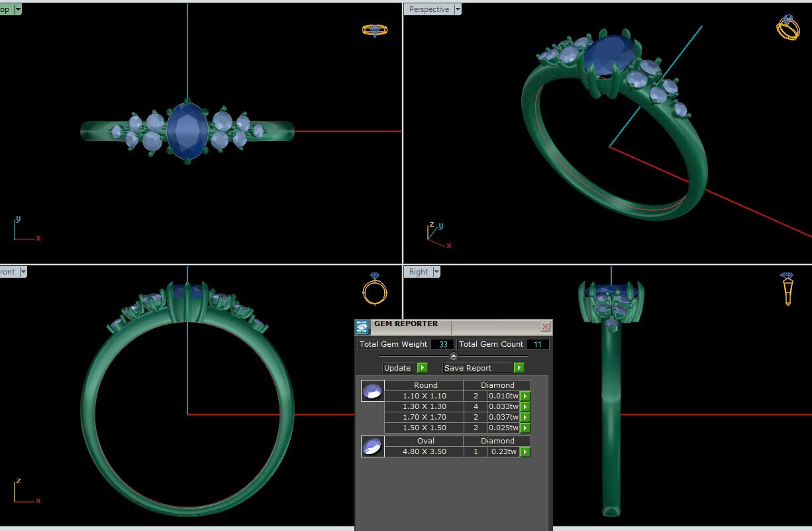The width and height of the screenshot is (812, 531).
Task: Click the Gem Reporter panel icon
Action: 362,327
